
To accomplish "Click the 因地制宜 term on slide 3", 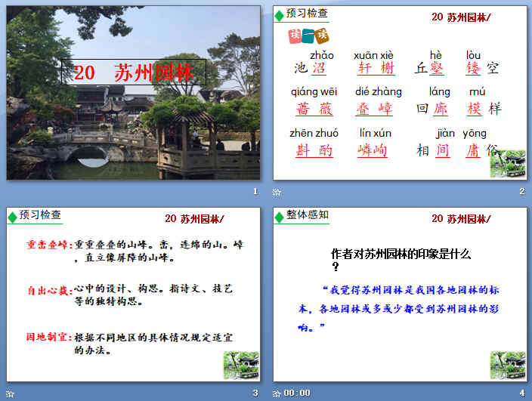I will coord(48,336).
